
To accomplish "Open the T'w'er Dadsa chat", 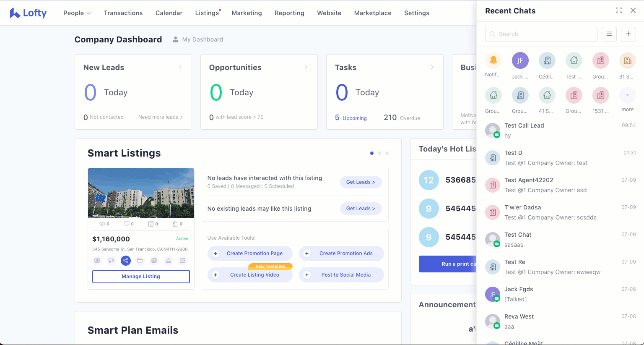I will tap(561, 212).
